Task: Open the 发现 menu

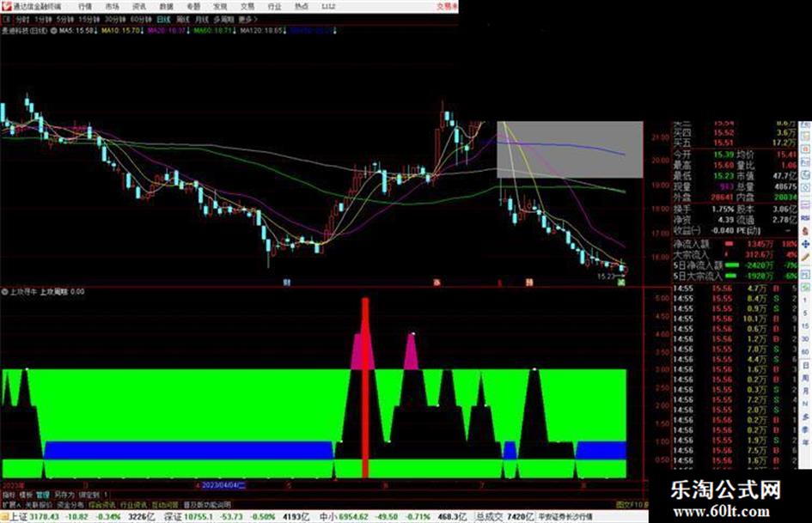Action: tap(220, 7)
